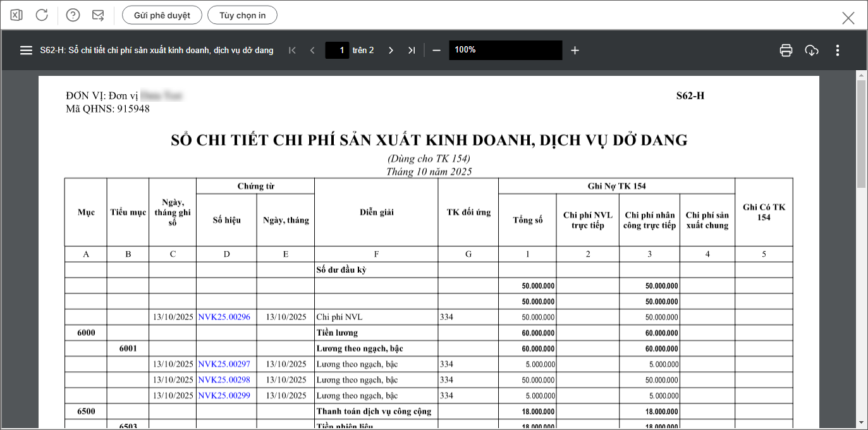The image size is (868, 430).
Task: Click the printer icon in PDF toolbar
Action: point(786,51)
